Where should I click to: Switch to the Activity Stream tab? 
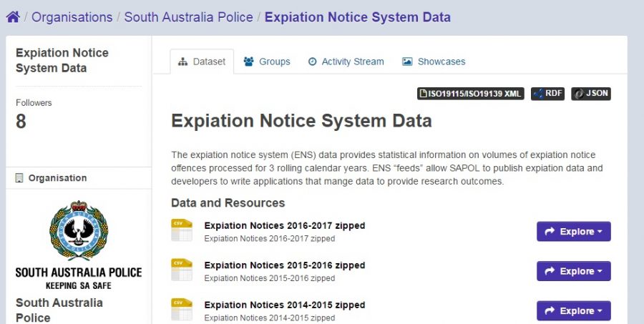coord(346,62)
